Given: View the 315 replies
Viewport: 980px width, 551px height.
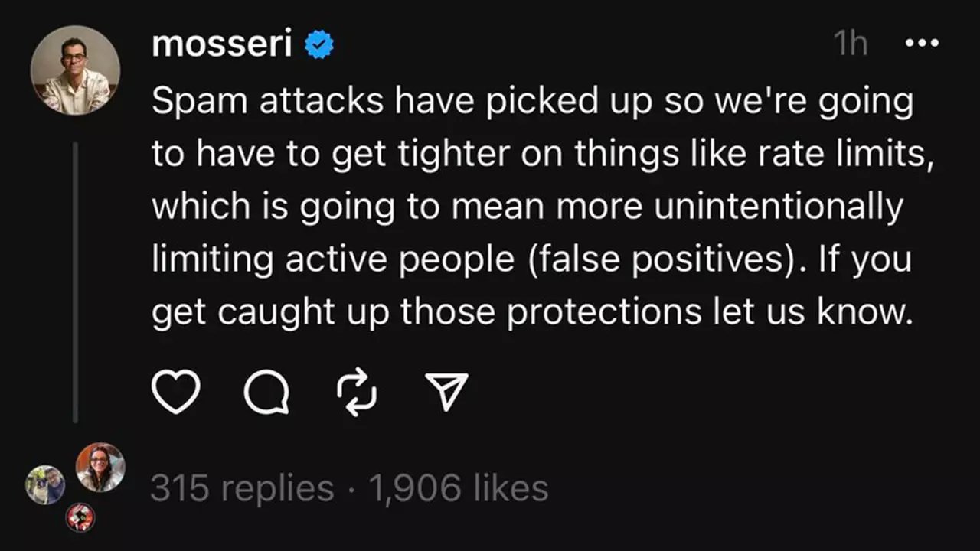Looking at the screenshot, I should click(242, 488).
